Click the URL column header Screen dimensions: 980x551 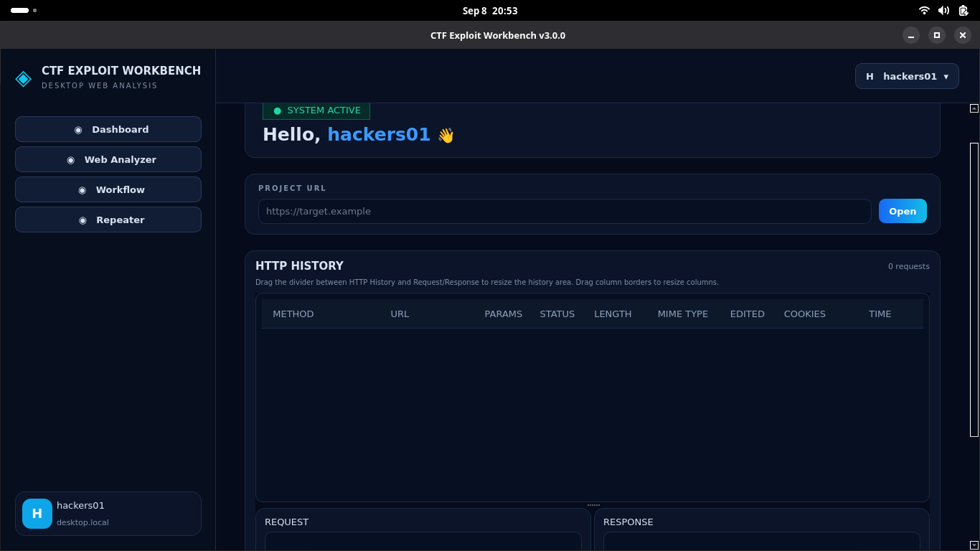(x=400, y=314)
